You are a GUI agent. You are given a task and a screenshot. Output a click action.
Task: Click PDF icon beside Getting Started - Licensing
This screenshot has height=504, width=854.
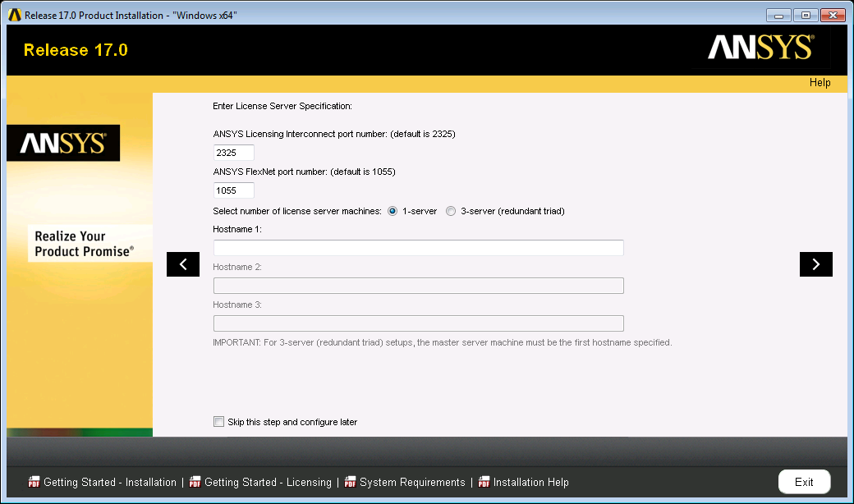[195, 482]
